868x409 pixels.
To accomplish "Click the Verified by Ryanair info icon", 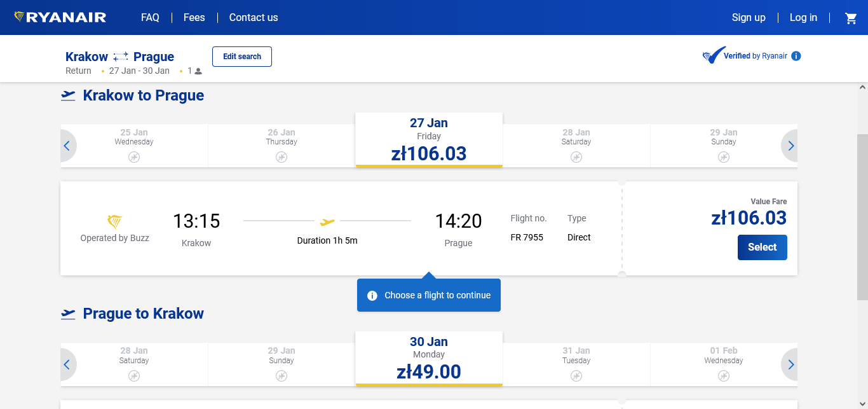I will (x=796, y=56).
